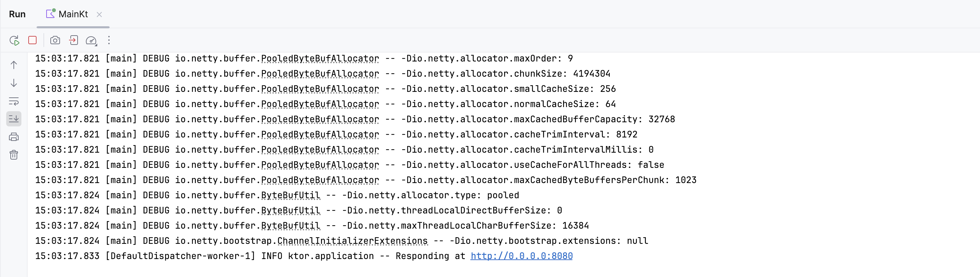Print the console contents
The height and width of the screenshot is (277, 980).
(x=14, y=136)
